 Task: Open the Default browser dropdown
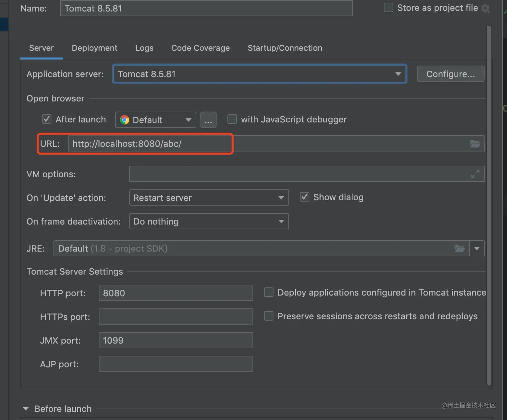pyautogui.click(x=156, y=120)
